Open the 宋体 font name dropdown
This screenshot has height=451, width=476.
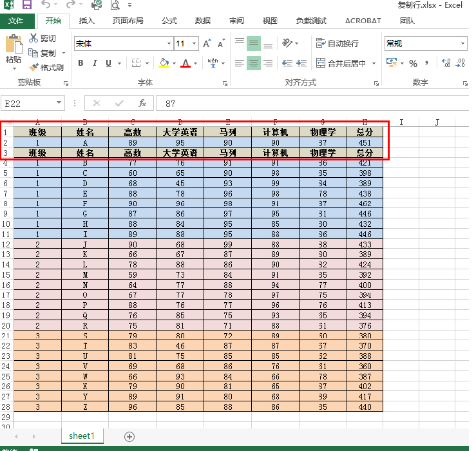pyautogui.click(x=169, y=43)
